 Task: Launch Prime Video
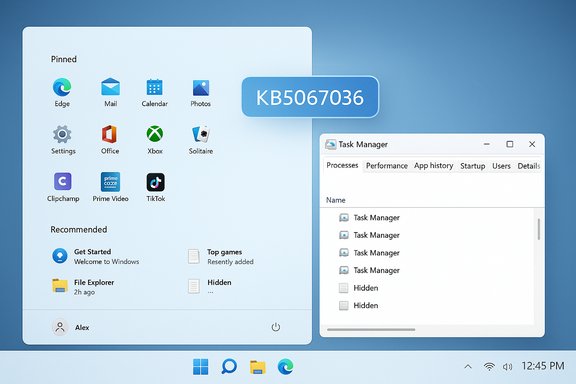coord(110,187)
